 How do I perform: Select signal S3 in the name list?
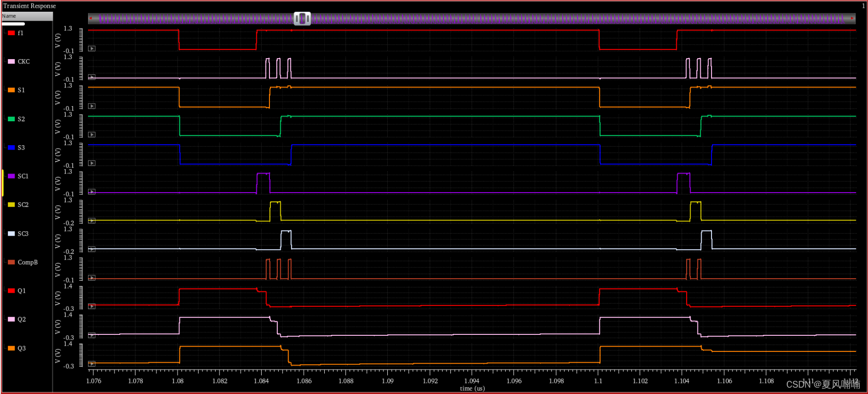click(21, 147)
